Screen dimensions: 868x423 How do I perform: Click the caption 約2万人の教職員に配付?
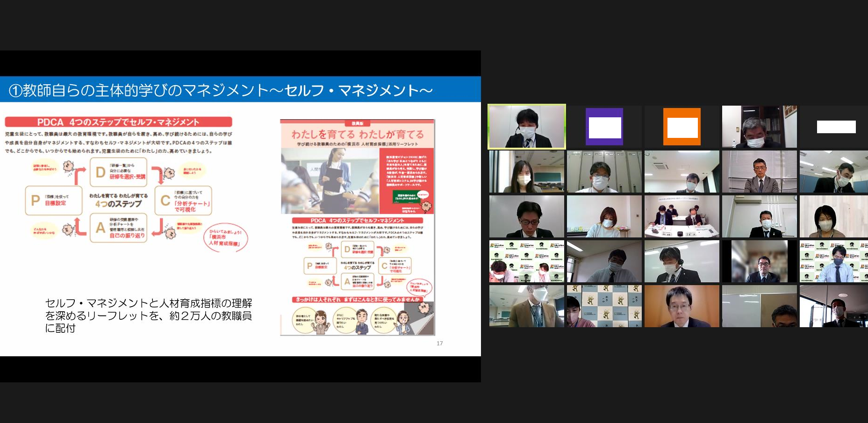click(149, 315)
